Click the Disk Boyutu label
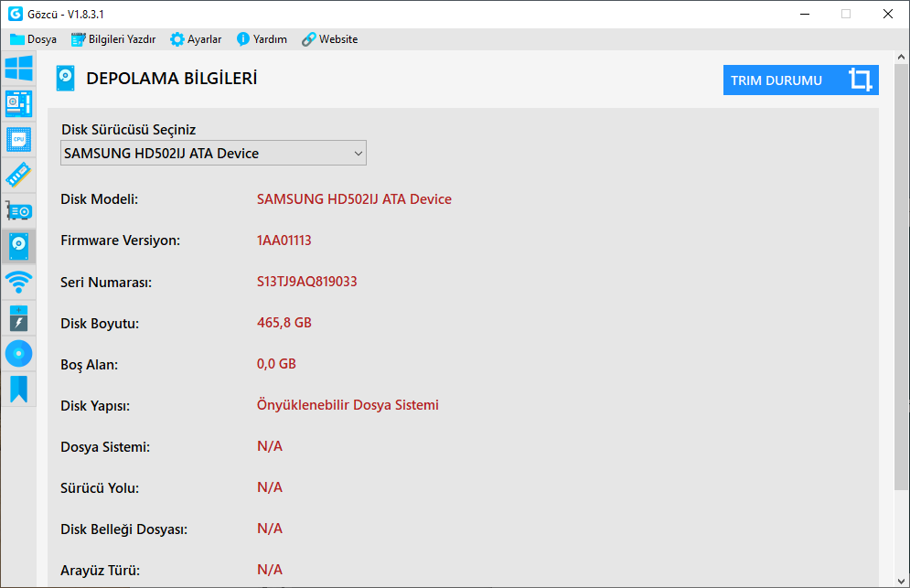Viewport: 910px width, 588px height. point(100,324)
